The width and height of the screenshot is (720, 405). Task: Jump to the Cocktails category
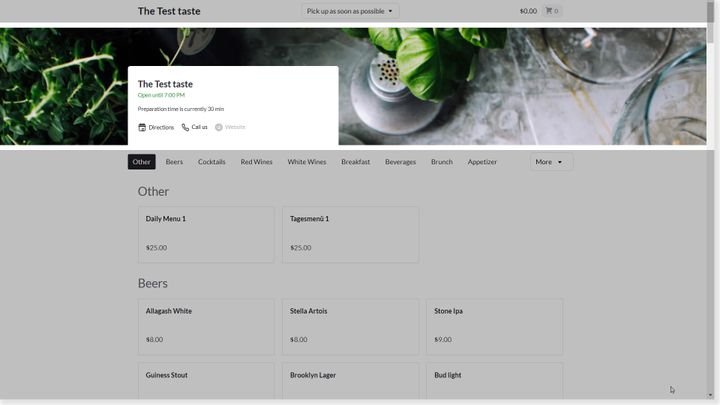pos(212,162)
